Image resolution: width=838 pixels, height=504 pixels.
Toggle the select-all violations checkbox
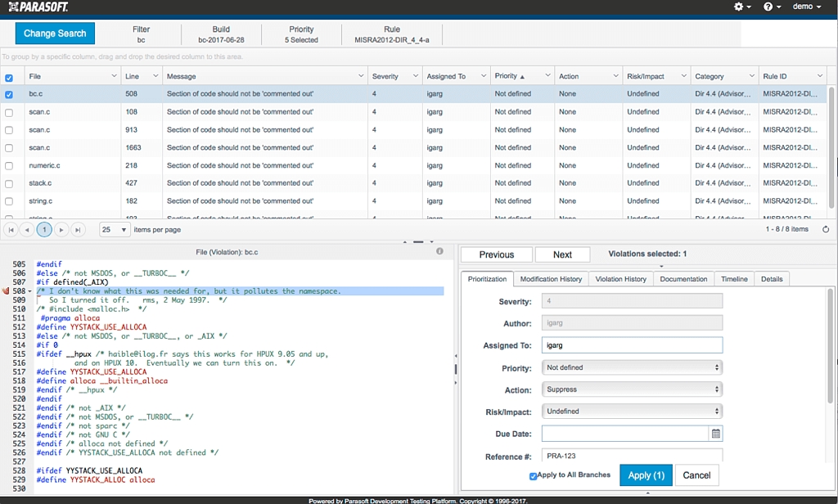(9, 78)
